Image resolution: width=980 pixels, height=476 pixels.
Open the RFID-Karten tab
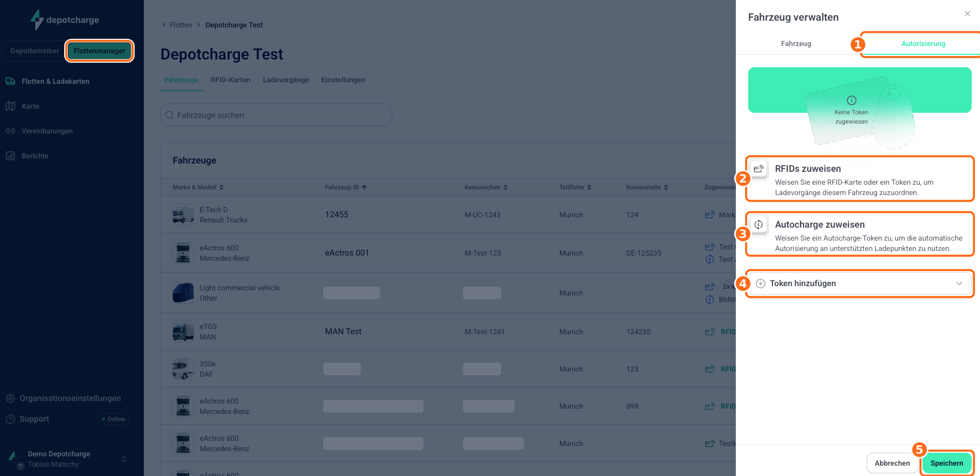click(230, 80)
